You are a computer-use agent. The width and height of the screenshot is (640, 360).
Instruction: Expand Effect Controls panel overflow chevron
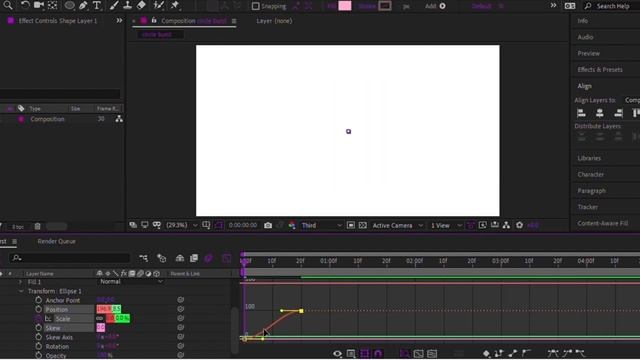click(119, 20)
